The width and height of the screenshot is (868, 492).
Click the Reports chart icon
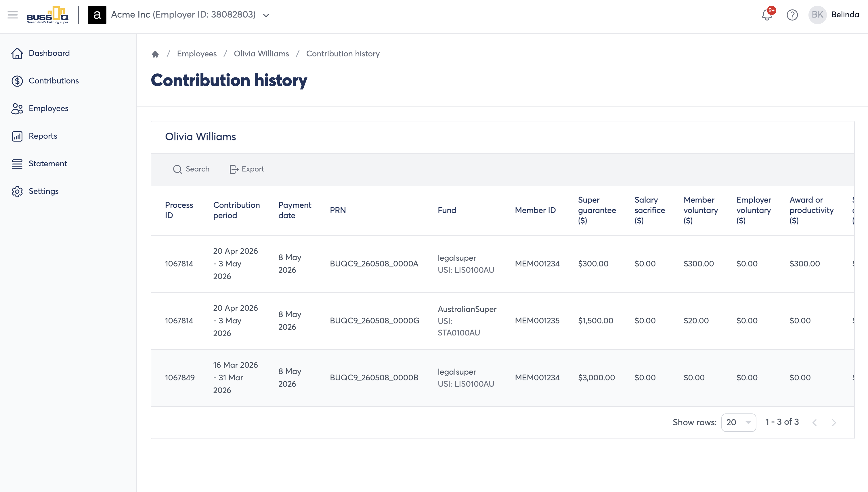click(17, 136)
